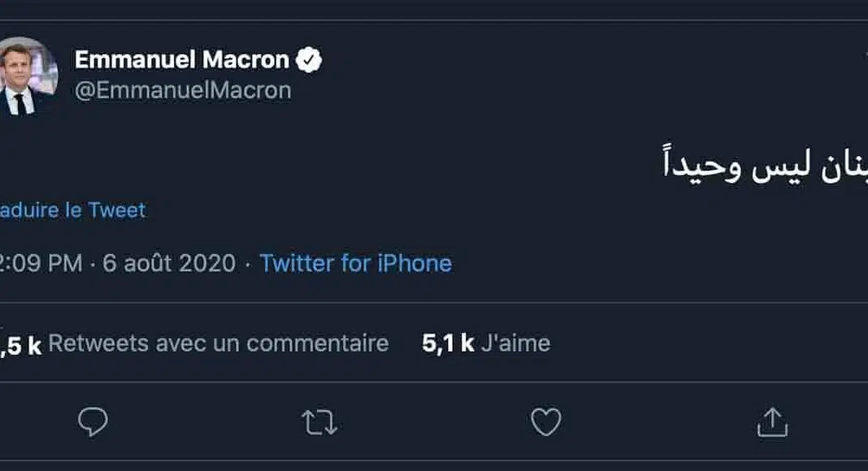
Task: Like the tweet with the heart icon
Action: coord(545,422)
